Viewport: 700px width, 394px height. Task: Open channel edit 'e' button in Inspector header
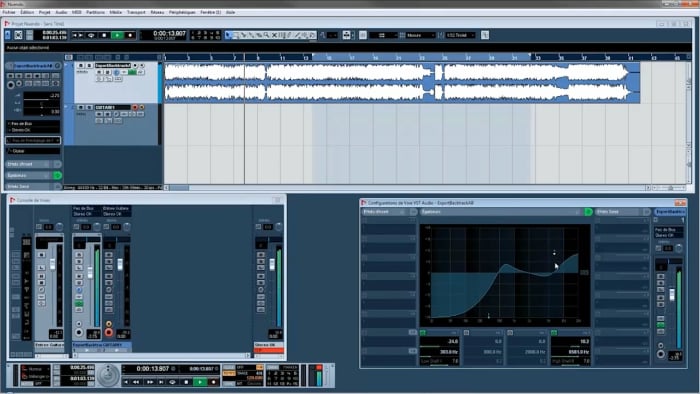point(58,66)
